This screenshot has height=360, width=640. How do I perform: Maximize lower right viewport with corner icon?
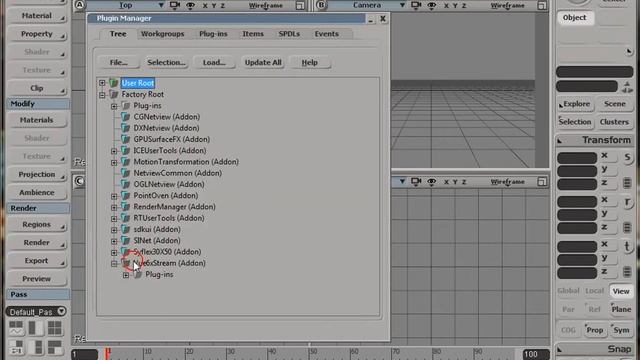click(542, 182)
